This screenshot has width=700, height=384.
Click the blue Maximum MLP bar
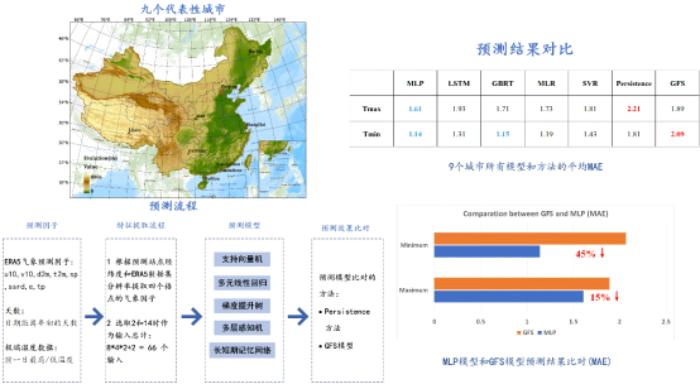(508, 296)
